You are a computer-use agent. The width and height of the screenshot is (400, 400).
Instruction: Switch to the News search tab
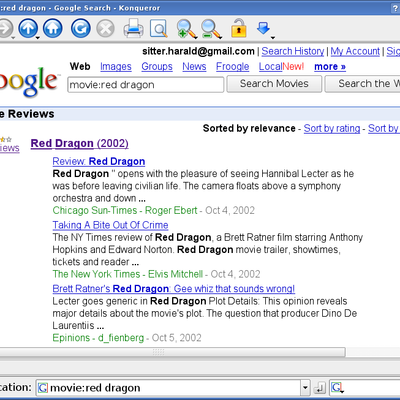[194, 67]
